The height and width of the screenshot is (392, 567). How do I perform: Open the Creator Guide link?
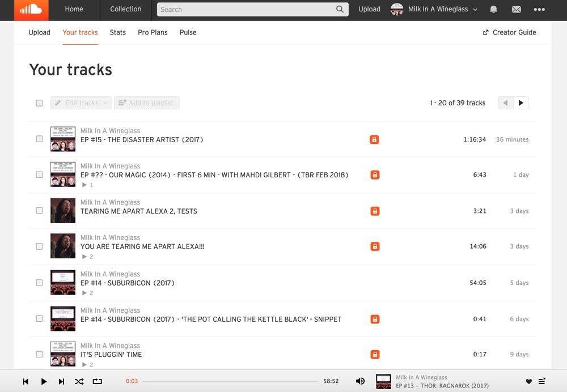coord(509,32)
